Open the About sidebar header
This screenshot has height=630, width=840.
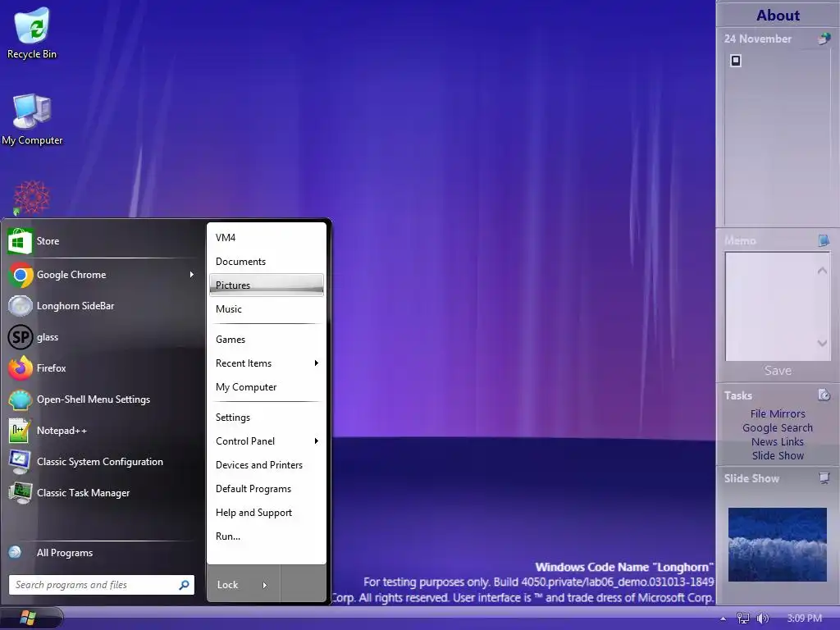click(778, 15)
